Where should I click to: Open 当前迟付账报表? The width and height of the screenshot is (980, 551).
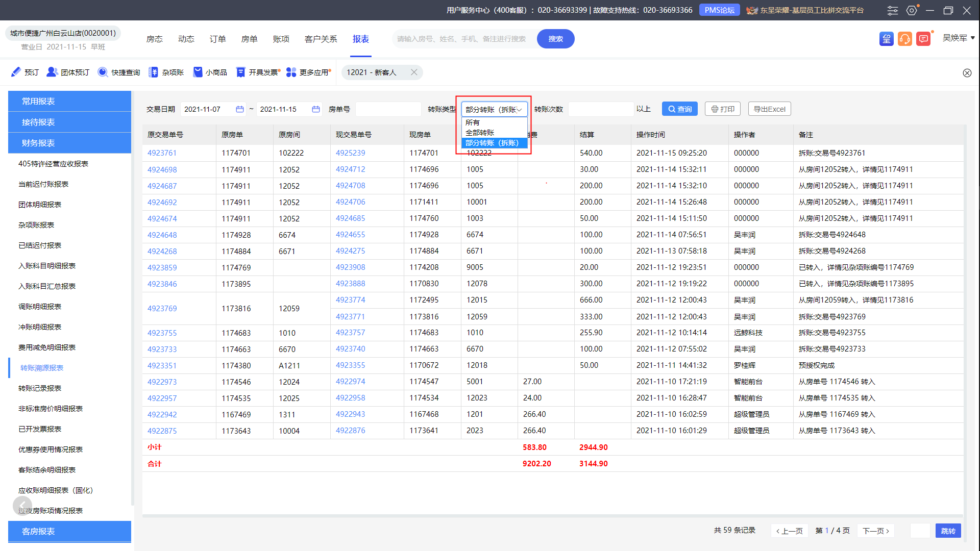43,184
